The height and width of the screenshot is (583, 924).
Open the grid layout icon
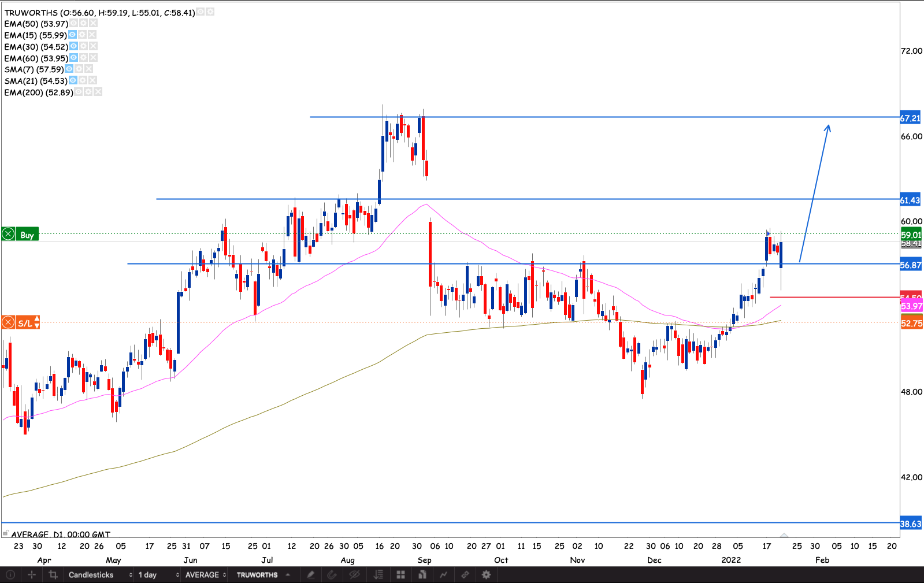[x=400, y=575]
